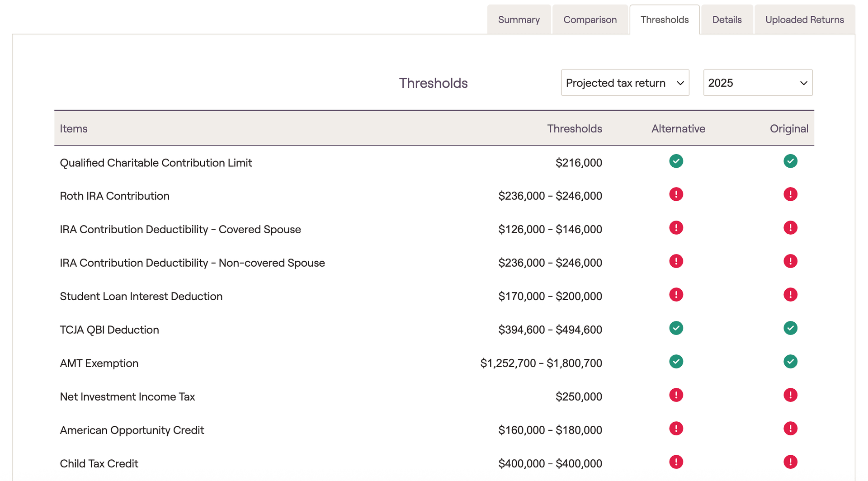Screen dimensions: 868x481
Task: Click red alert for Roth IRA Contribution Original
Action: click(790, 195)
